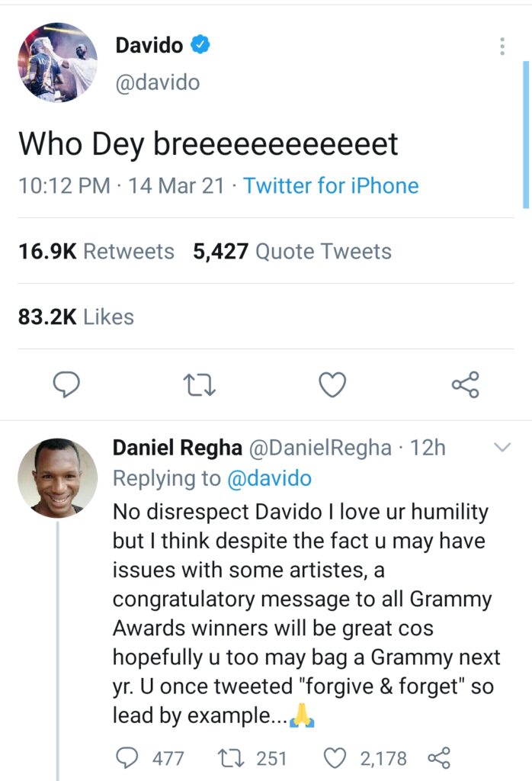Reply to Davido's main tweet

(66, 385)
